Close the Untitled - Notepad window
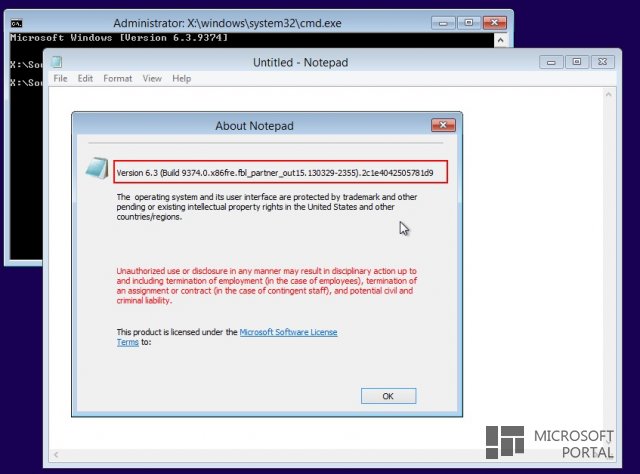 pyautogui.click(x=602, y=62)
